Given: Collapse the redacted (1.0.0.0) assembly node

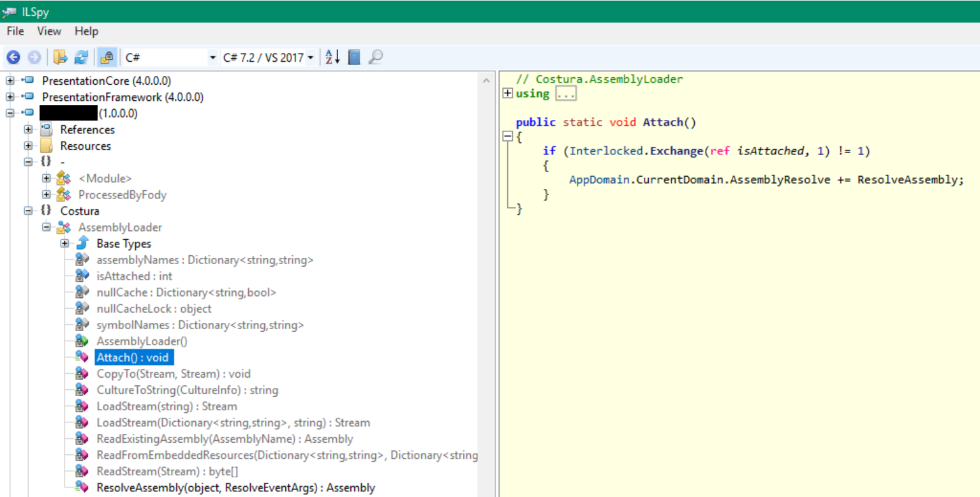Looking at the screenshot, I should [x=10, y=114].
